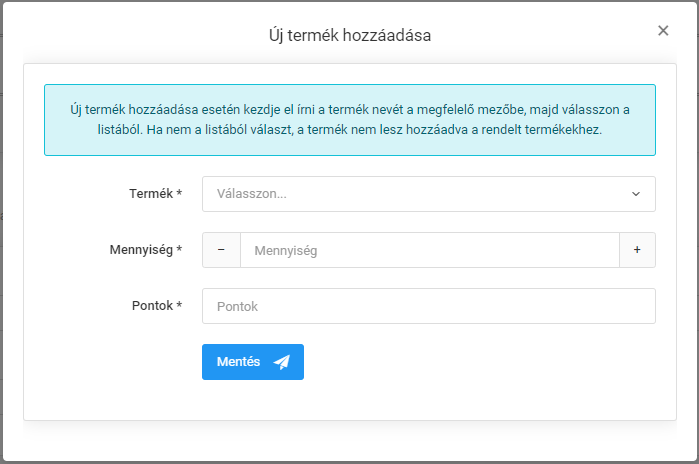Click the asterisk next to Mennyiség label
The width and height of the screenshot is (699, 464).
coord(179,250)
